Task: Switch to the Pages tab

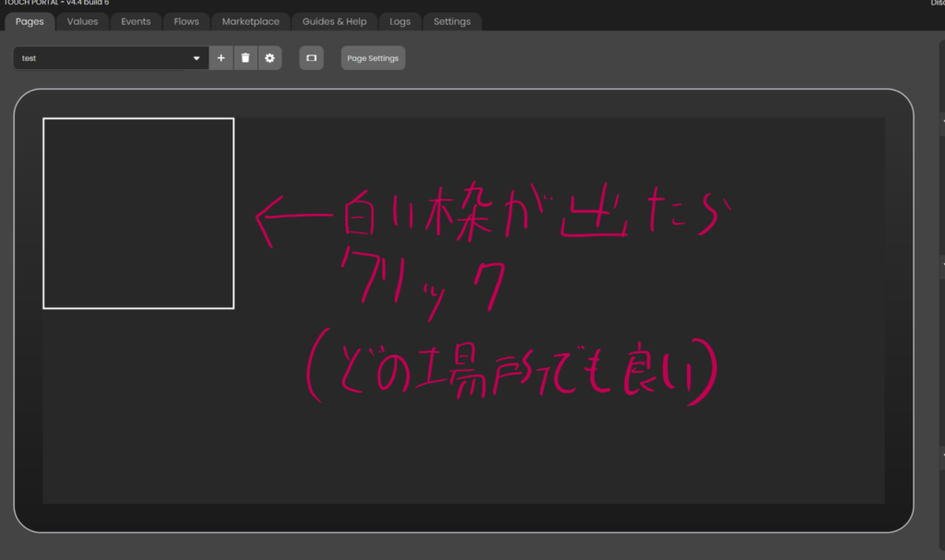Action: pyautogui.click(x=30, y=21)
